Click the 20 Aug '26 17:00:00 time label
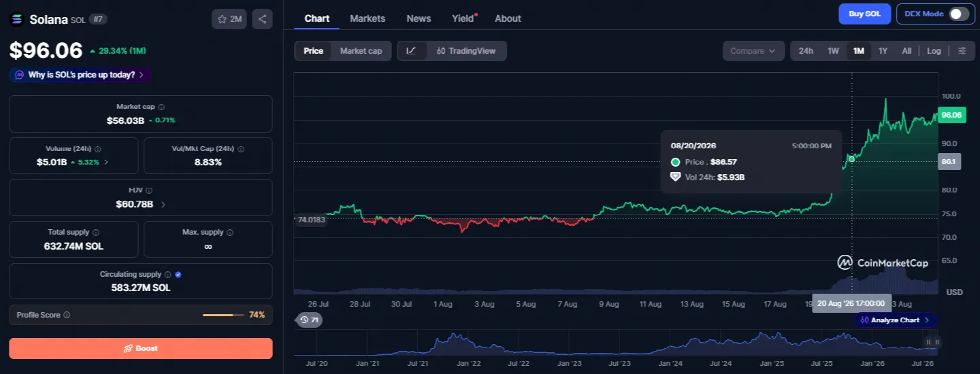The image size is (980, 374). 851,303
